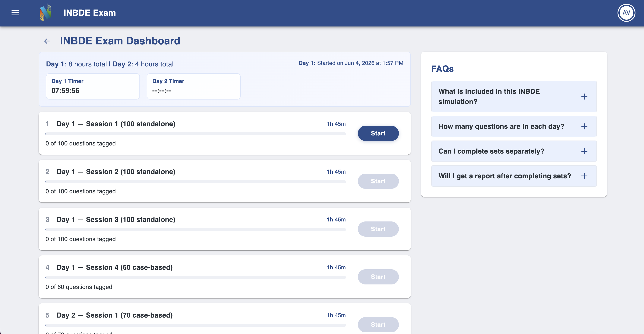Click the Day 1 Session 2 progress bar

pos(196,182)
